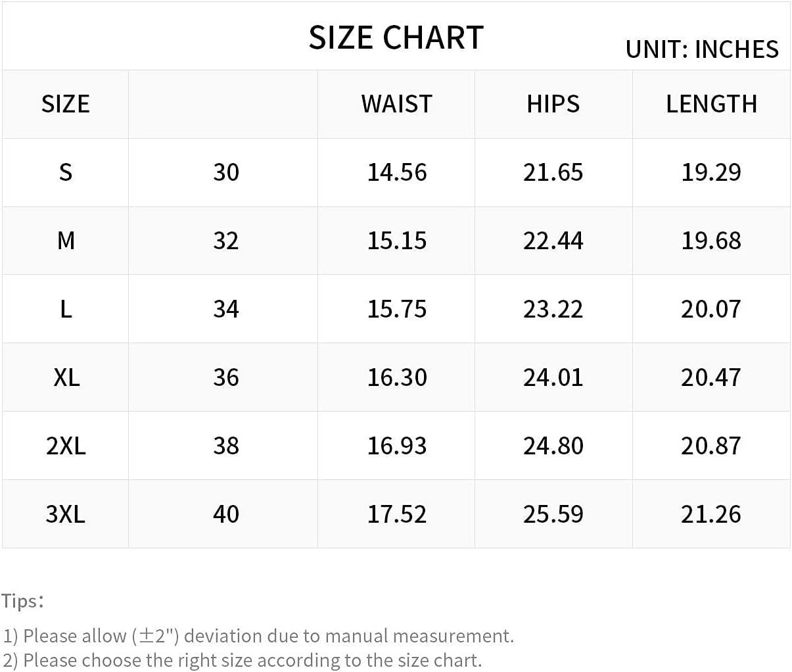
Task: Click the SIZE column header
Action: (x=66, y=104)
